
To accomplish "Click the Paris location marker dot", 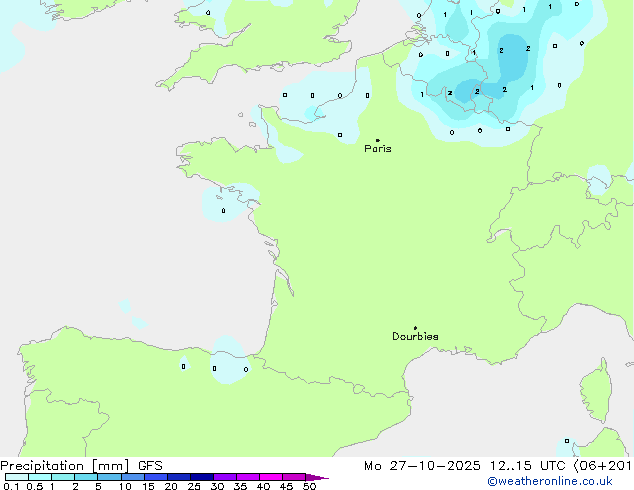I will click(x=378, y=140).
